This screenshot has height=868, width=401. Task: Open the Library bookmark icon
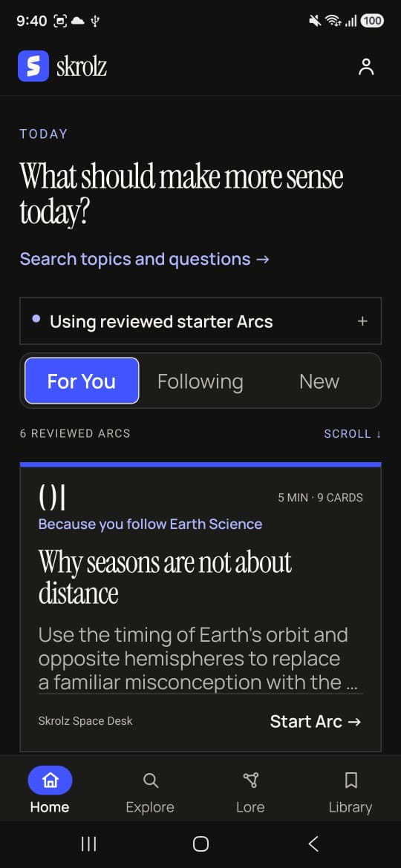click(x=351, y=780)
